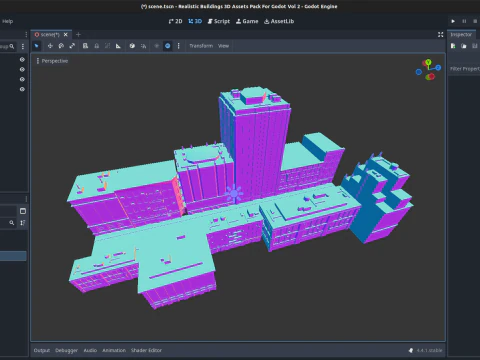
Task: Switch to the Game workspace
Action: [x=247, y=21]
